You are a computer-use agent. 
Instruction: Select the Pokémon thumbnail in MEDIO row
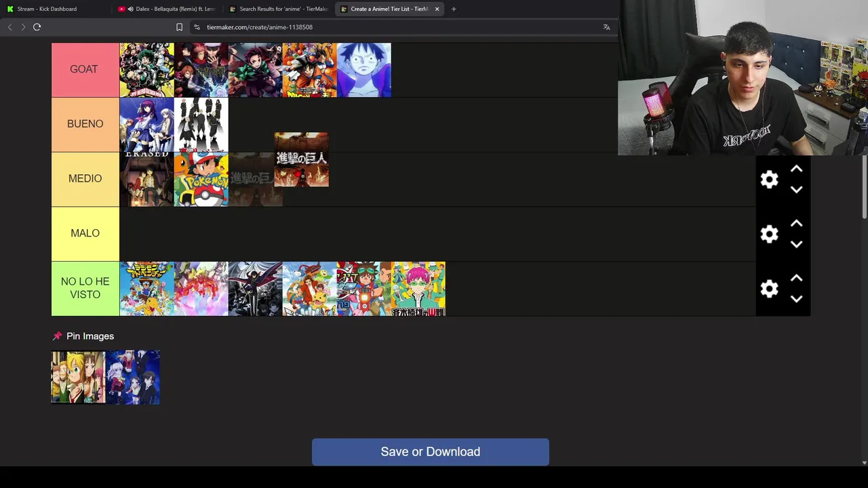tap(201, 179)
